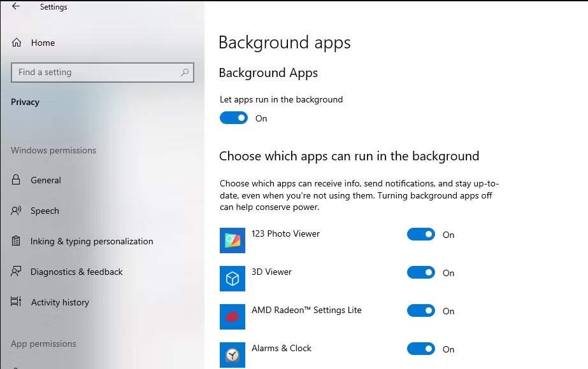Viewport: 588px width, 369px height.
Task: Click the Speech icon in sidebar
Action: click(x=17, y=211)
